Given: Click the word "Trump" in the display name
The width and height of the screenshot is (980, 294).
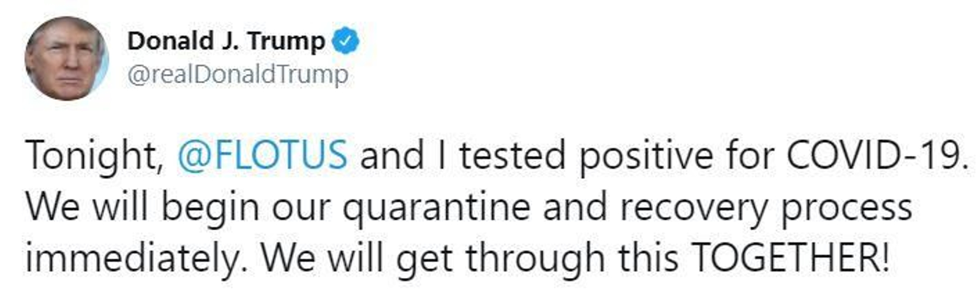Looking at the screenshot, I should (286, 41).
